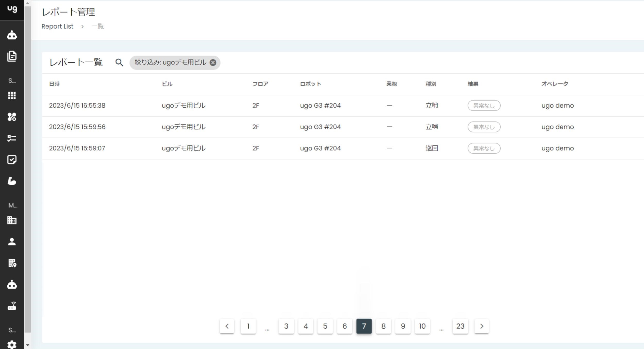Remove the ugoデモ用ビル filter chip
This screenshot has height=349, width=644.
pyautogui.click(x=213, y=62)
